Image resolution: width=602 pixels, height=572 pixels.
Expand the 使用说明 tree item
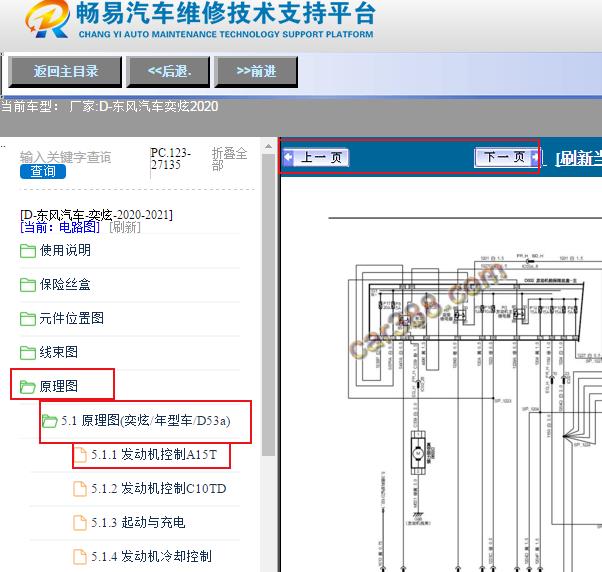point(65,250)
